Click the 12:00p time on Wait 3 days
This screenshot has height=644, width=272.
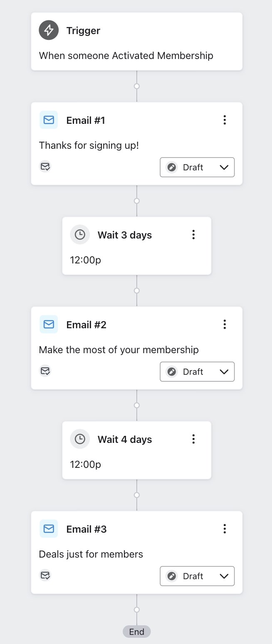coord(85,260)
